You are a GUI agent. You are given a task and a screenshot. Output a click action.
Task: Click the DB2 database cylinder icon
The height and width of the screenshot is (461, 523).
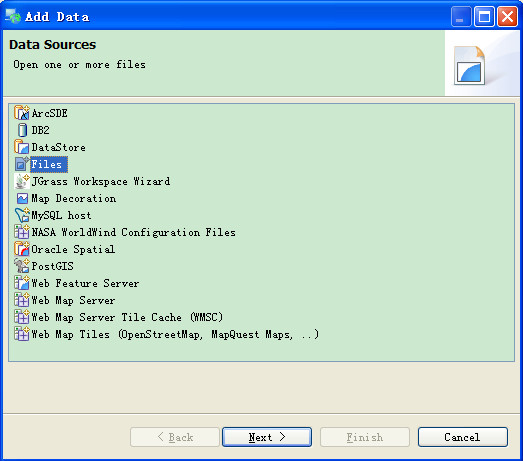22,130
